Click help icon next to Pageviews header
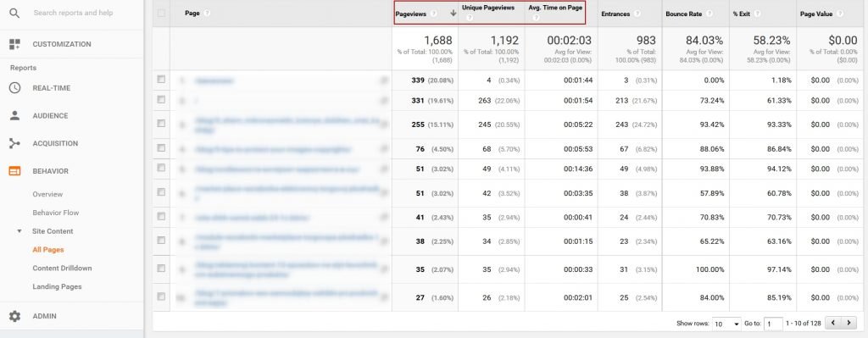Screen dimensions: 868x338 [x=434, y=14]
